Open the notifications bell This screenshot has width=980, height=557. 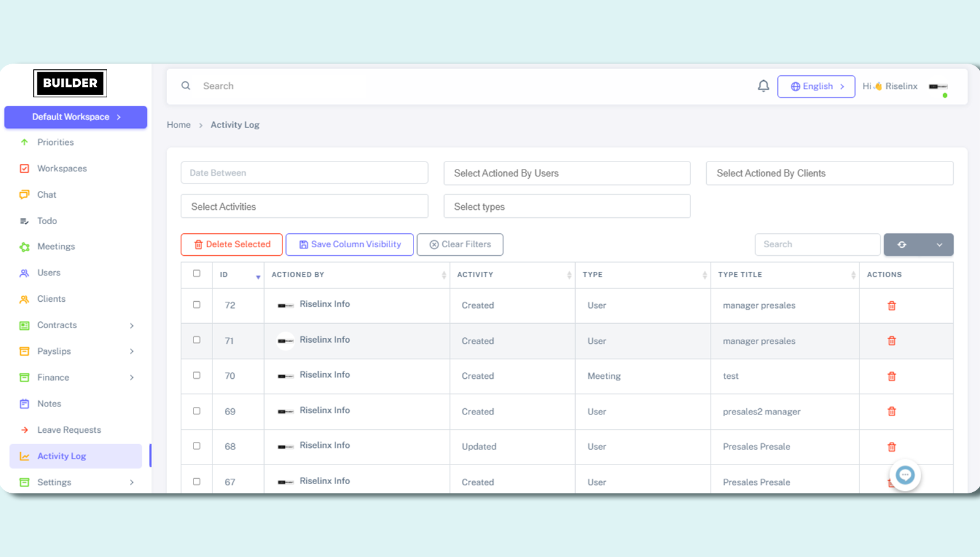point(763,86)
